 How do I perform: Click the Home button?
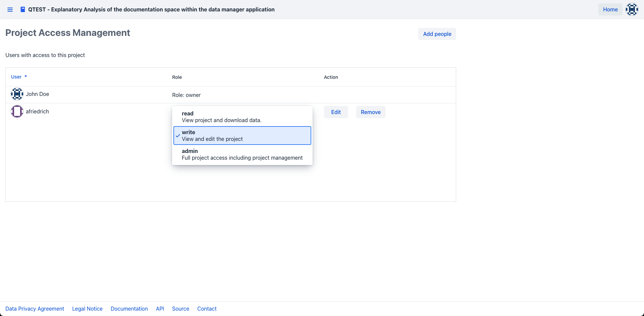pos(610,9)
